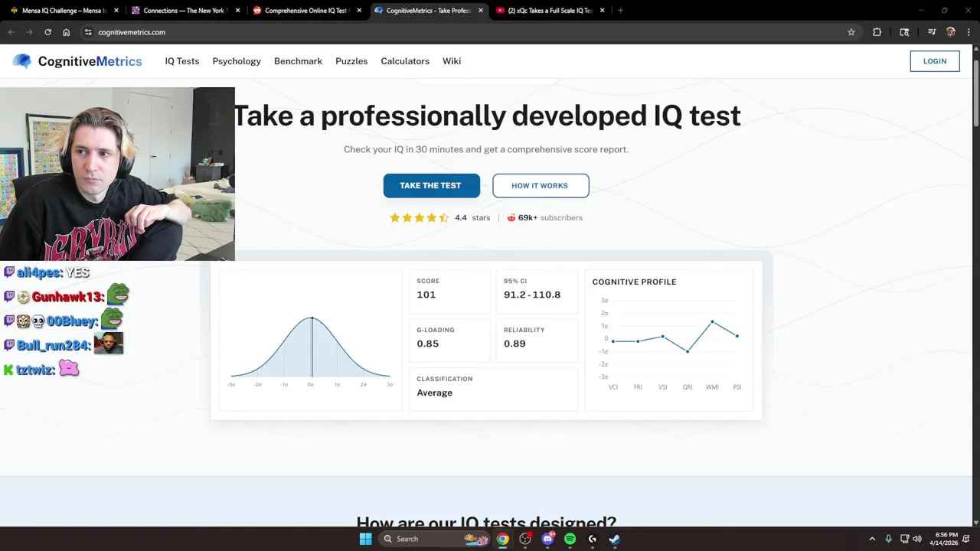Open the Wiki nav link
980x551 pixels.
(452, 61)
